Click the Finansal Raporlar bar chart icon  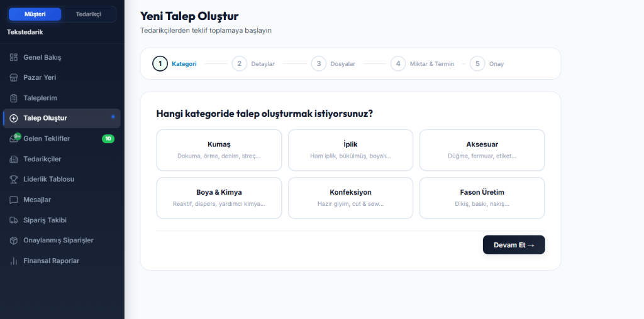pos(14,261)
